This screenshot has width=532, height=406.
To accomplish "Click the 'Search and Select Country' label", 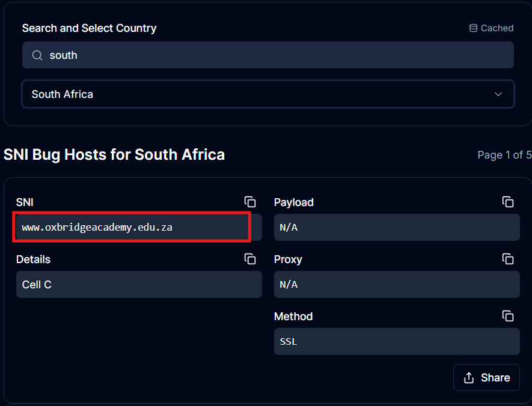I will coord(89,28).
